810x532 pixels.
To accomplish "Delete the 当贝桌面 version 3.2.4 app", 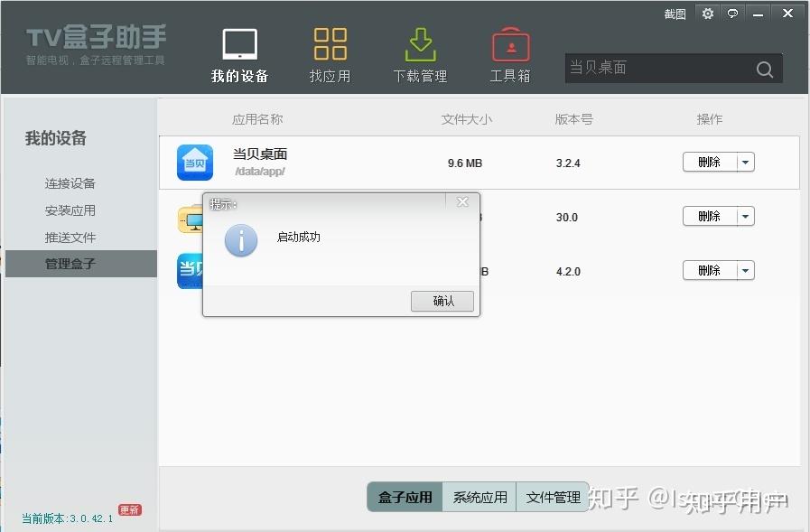I will tap(710, 163).
